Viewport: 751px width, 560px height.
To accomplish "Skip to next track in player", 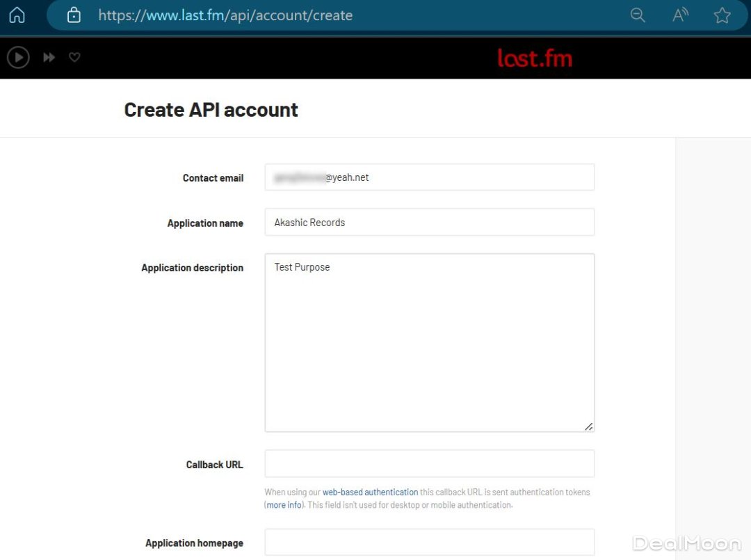I will tap(49, 57).
